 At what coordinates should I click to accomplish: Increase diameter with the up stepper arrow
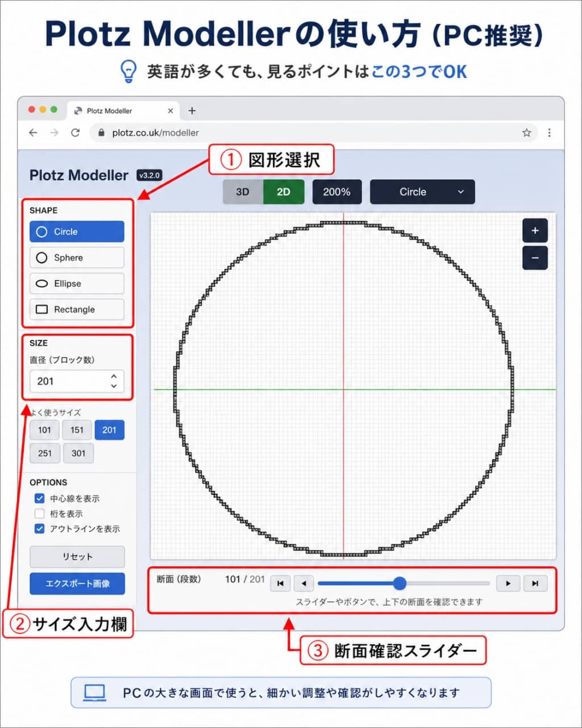click(114, 377)
